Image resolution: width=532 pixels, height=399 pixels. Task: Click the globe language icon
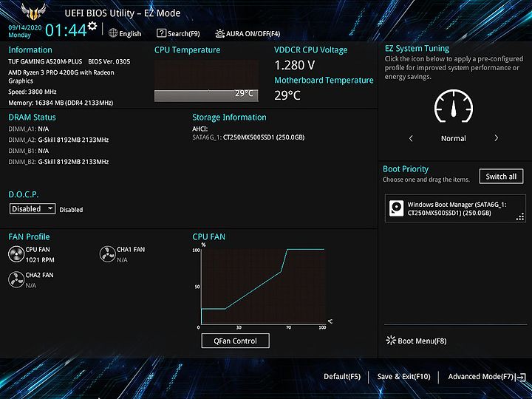[113, 33]
